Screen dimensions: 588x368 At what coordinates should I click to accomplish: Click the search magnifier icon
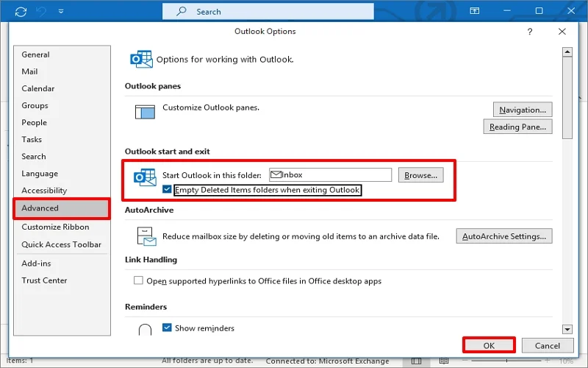tap(182, 11)
